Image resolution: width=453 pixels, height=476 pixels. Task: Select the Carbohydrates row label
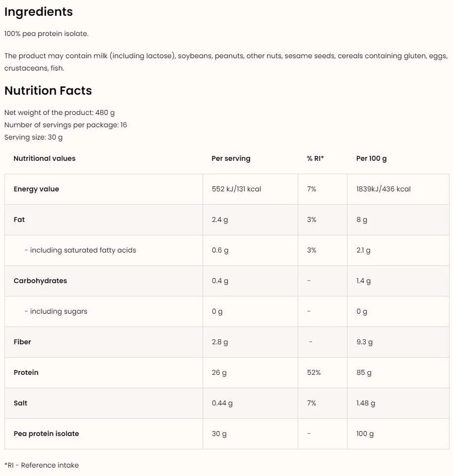[40, 281]
